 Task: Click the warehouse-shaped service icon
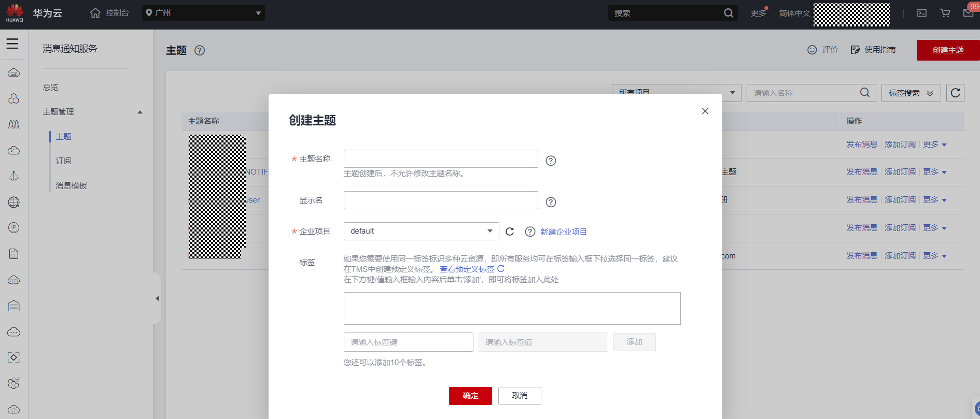tap(14, 306)
